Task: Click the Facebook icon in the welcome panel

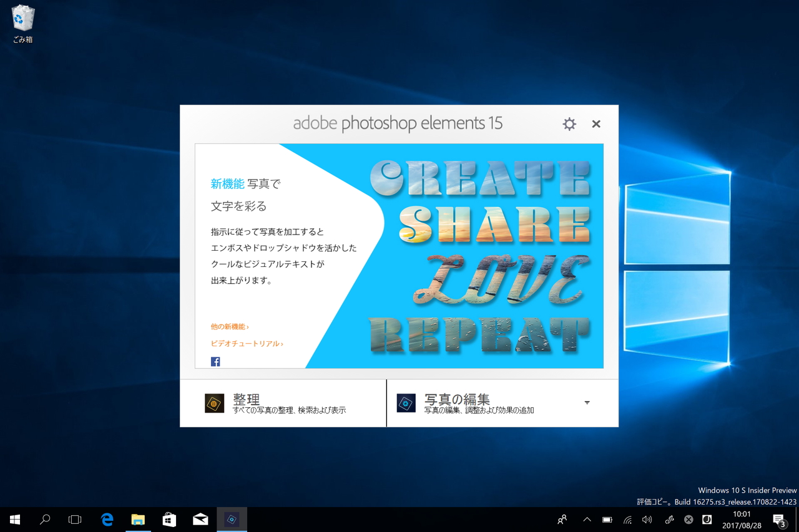Action: 215,362
